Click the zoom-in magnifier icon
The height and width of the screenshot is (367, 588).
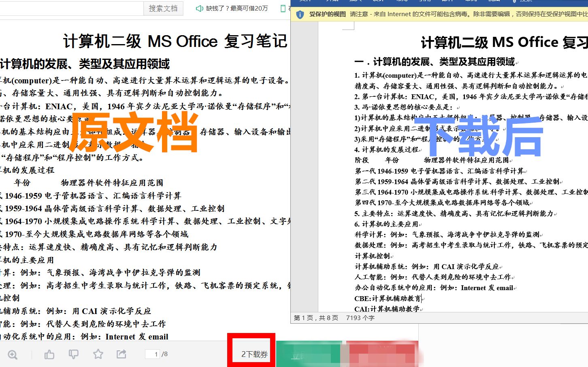click(x=13, y=354)
